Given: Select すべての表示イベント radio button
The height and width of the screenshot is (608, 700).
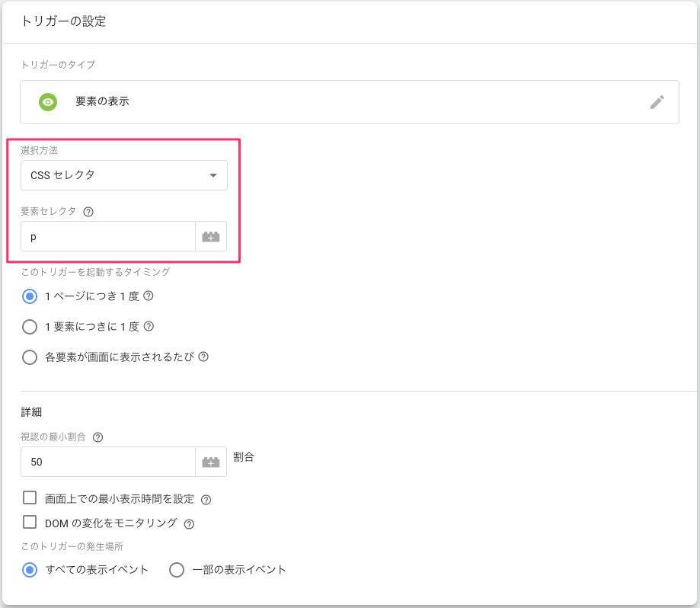Looking at the screenshot, I should (x=30, y=570).
